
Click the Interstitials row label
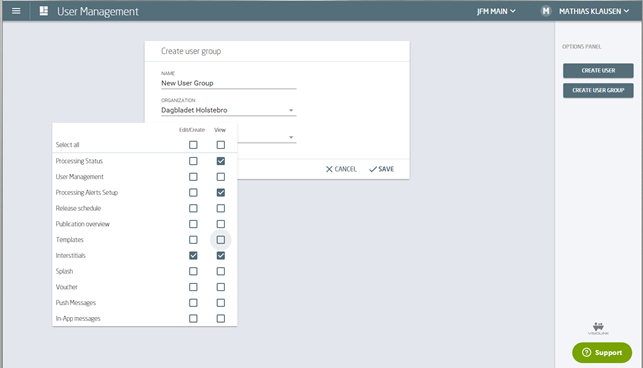coord(71,256)
